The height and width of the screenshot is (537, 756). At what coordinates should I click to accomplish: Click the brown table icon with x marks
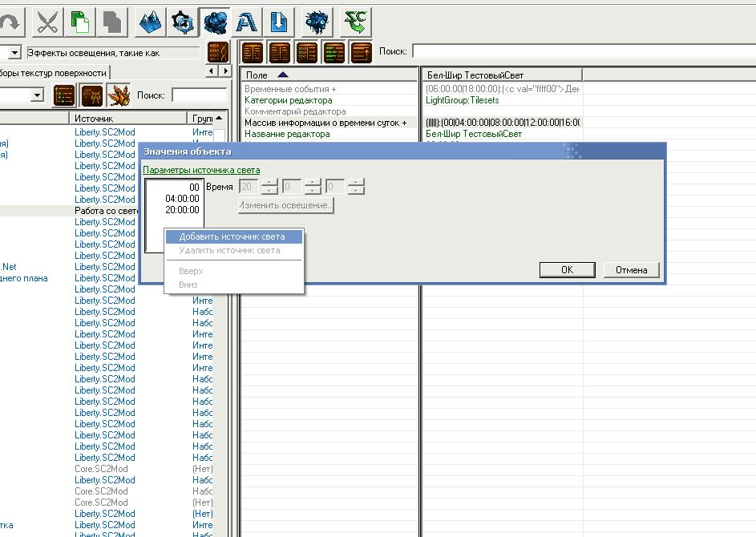pyautogui.click(x=306, y=52)
